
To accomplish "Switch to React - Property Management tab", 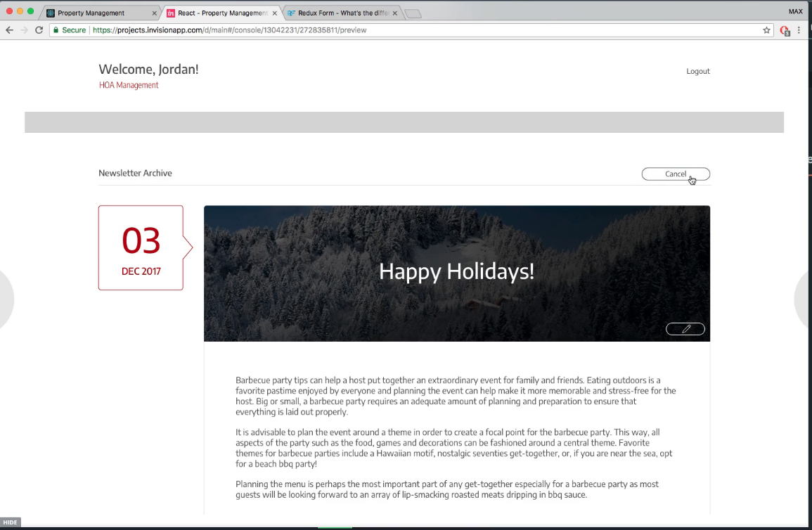I will 221,13.
